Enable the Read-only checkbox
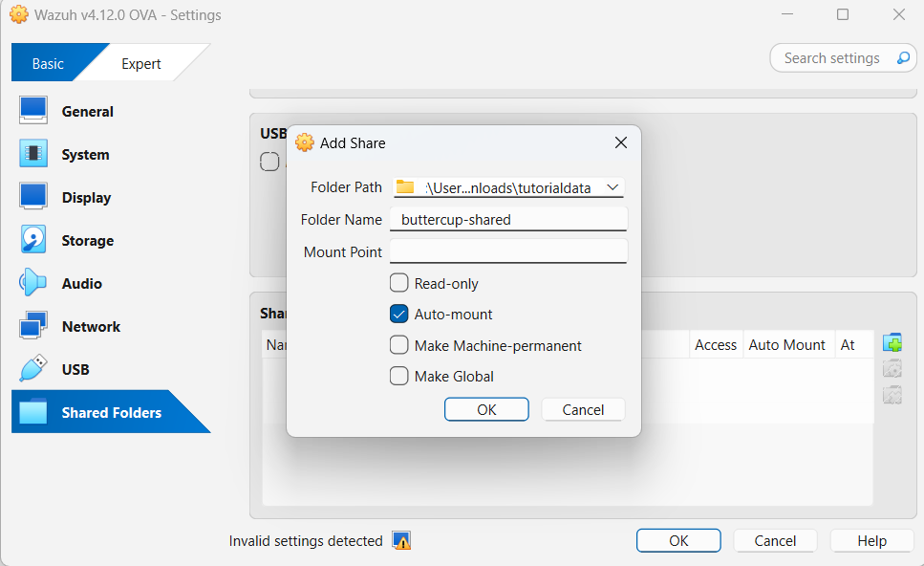The height and width of the screenshot is (566, 924). 399,283
